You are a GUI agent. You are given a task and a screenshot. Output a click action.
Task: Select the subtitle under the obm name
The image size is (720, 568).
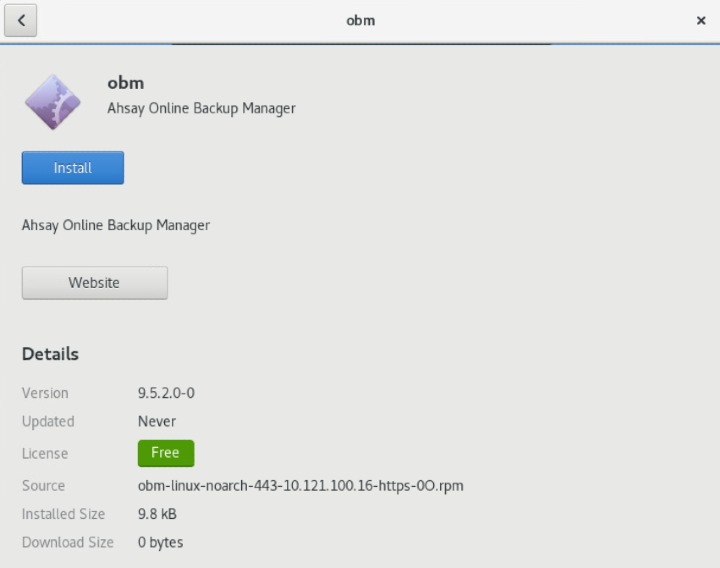pyautogui.click(x=201, y=108)
